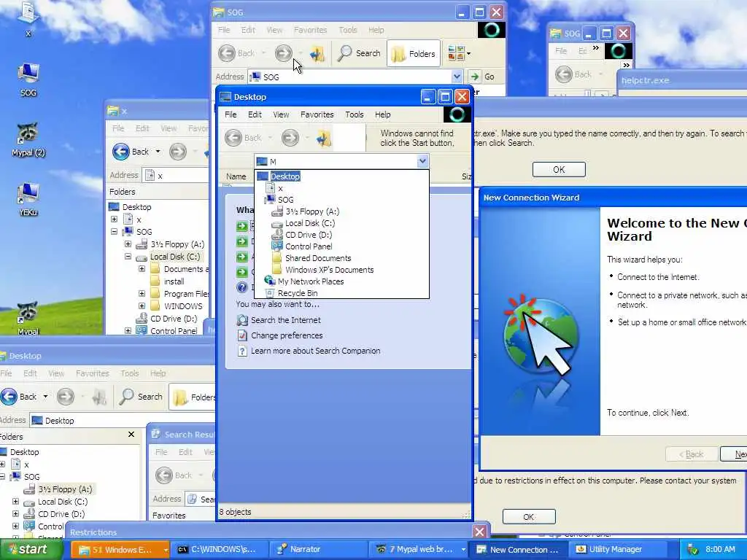Click Learn more about Search Companion

[315, 351]
